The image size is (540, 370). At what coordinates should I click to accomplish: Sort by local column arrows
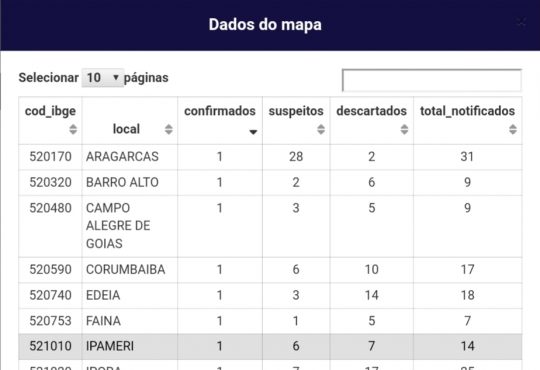168,130
